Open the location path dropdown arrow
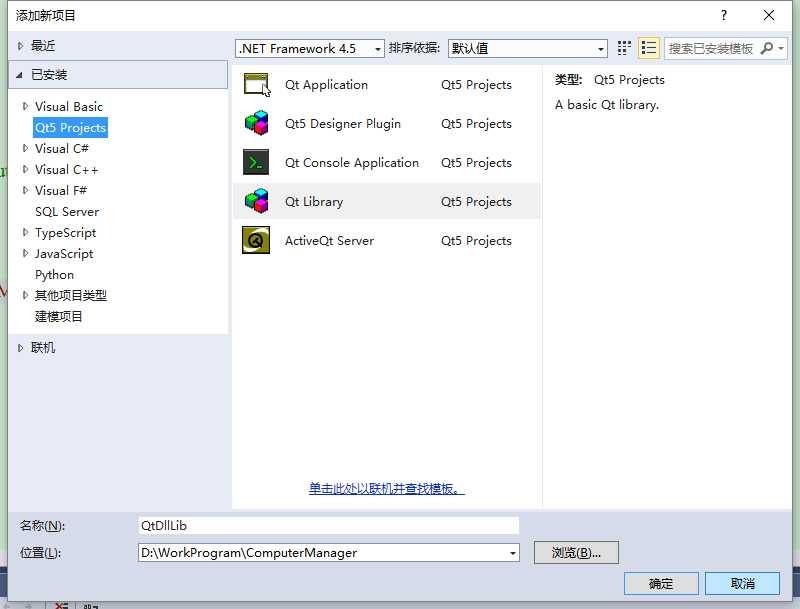 pyautogui.click(x=512, y=553)
